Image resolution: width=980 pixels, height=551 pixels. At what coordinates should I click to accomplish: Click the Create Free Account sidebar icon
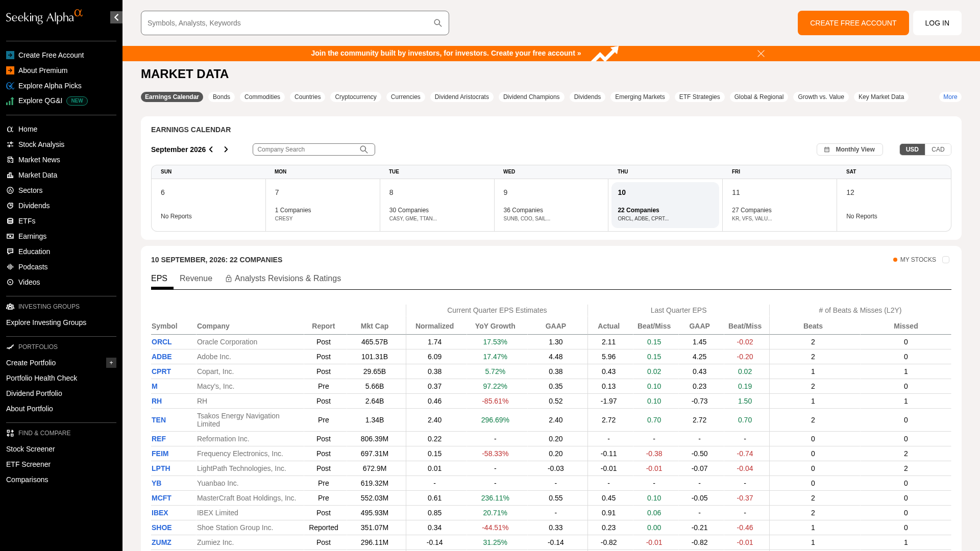coord(10,55)
